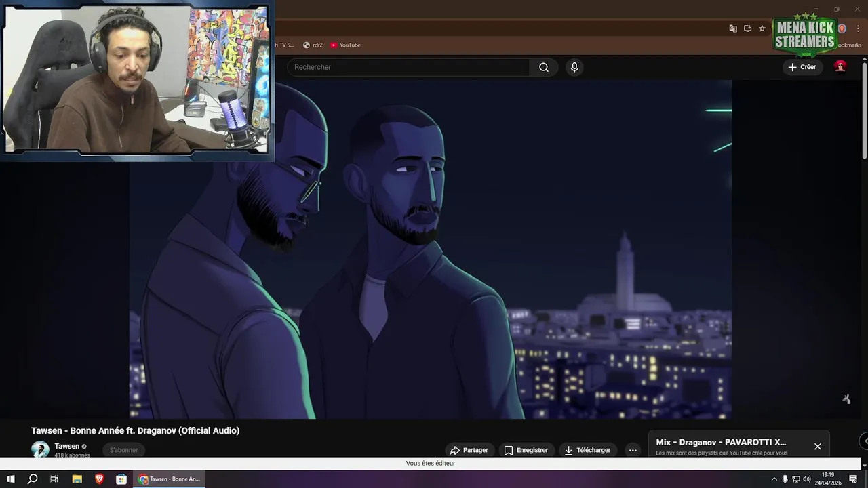Open the YouTube bookmark in bookmarks bar

(345, 45)
